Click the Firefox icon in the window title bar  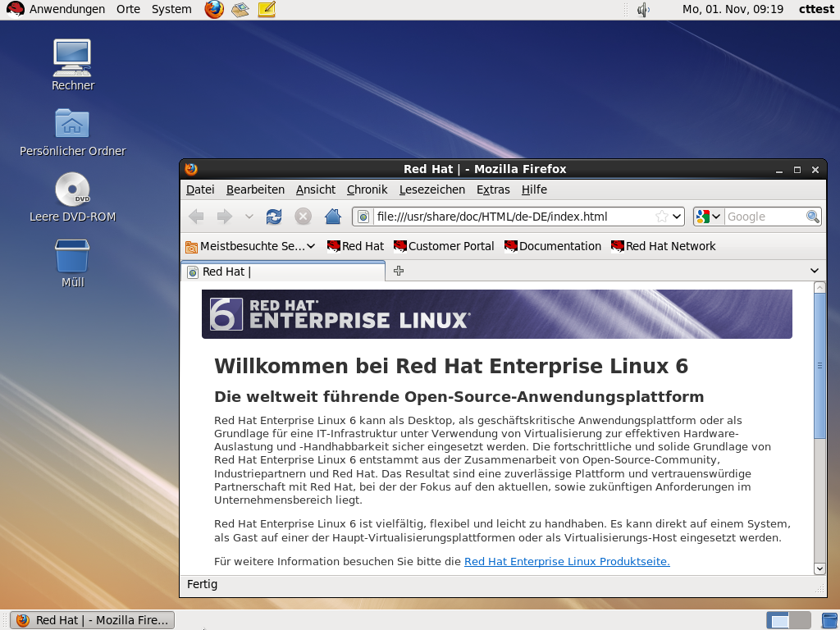pyautogui.click(x=191, y=169)
